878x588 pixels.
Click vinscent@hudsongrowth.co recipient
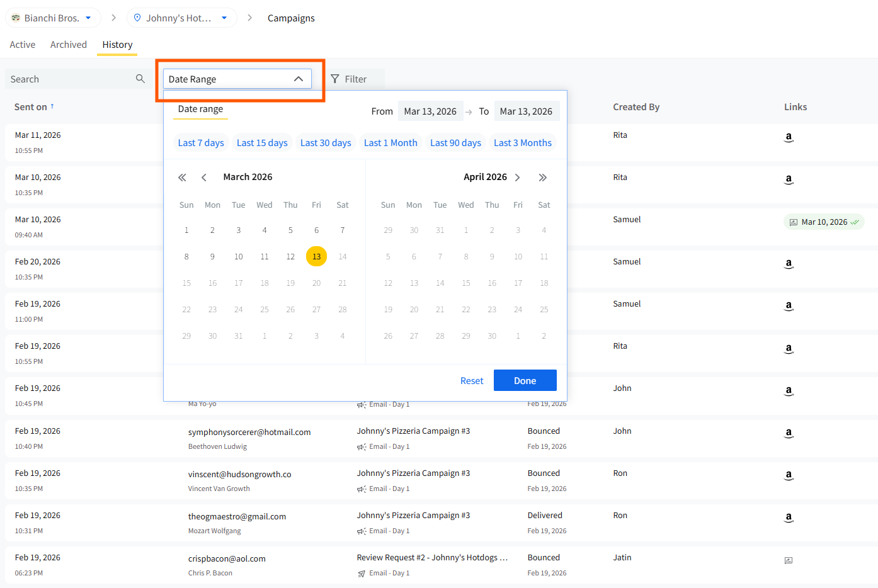coord(239,474)
